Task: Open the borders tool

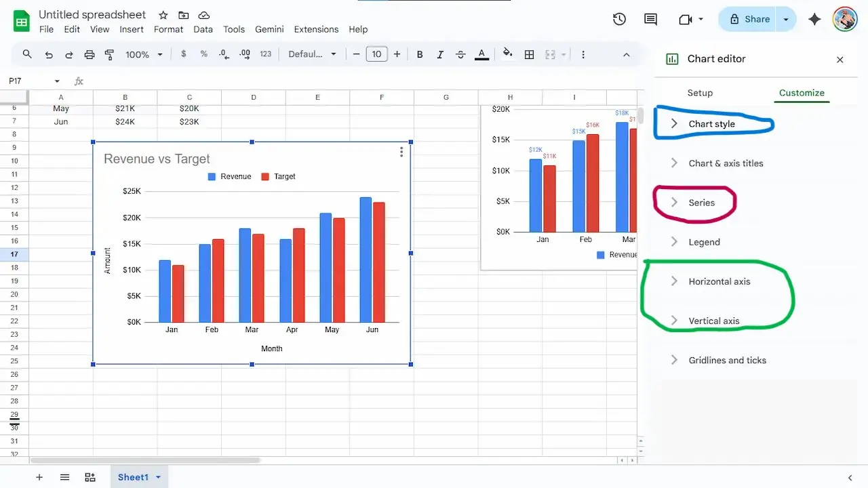Action: (x=530, y=54)
